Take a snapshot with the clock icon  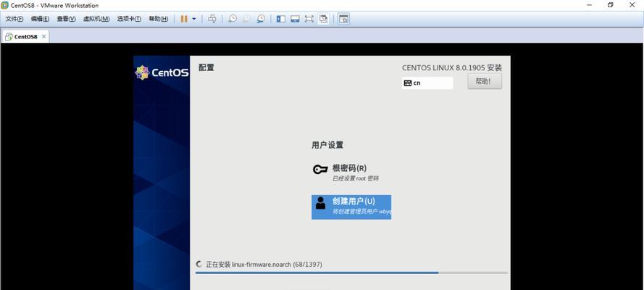click(x=233, y=19)
